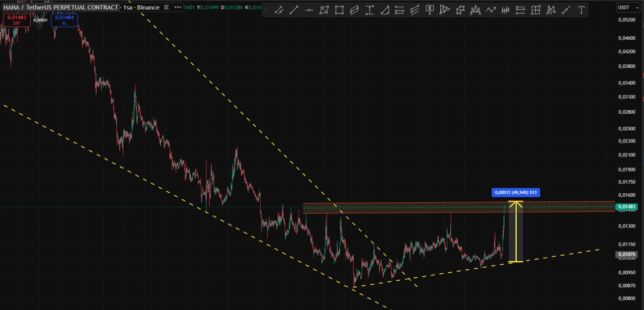
Task: Click the 0,02100 price axis label
Action: (x=627, y=154)
